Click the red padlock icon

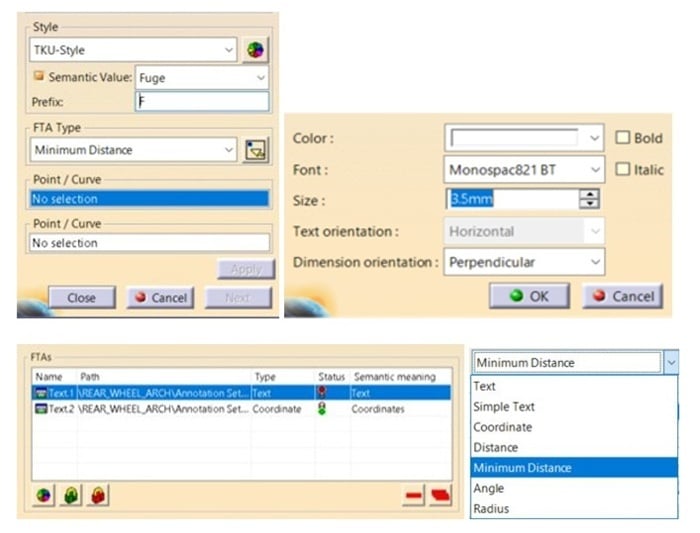(98, 495)
